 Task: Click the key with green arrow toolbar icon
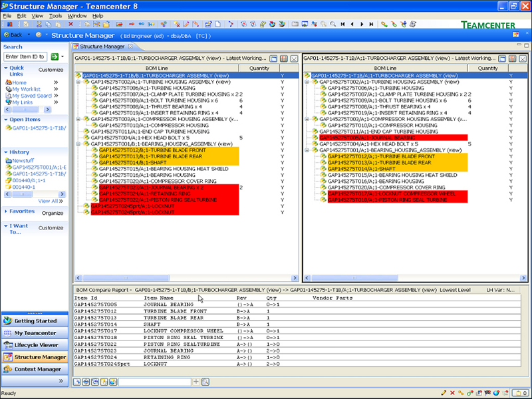point(384,24)
